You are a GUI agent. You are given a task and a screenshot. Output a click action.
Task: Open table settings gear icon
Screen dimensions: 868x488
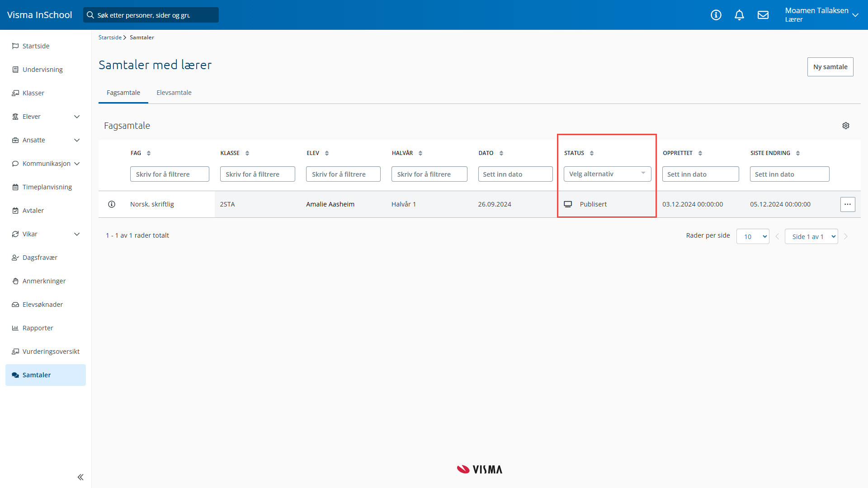point(845,126)
